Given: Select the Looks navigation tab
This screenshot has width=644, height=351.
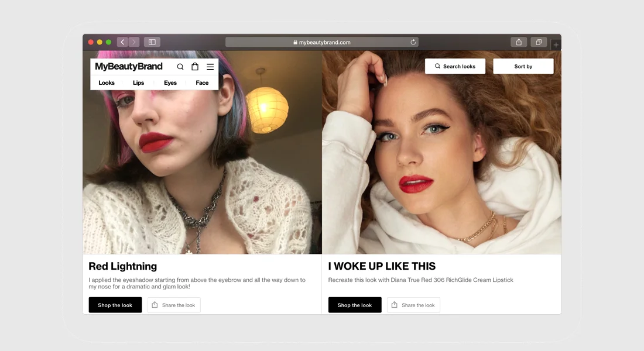Looking at the screenshot, I should 107,82.
